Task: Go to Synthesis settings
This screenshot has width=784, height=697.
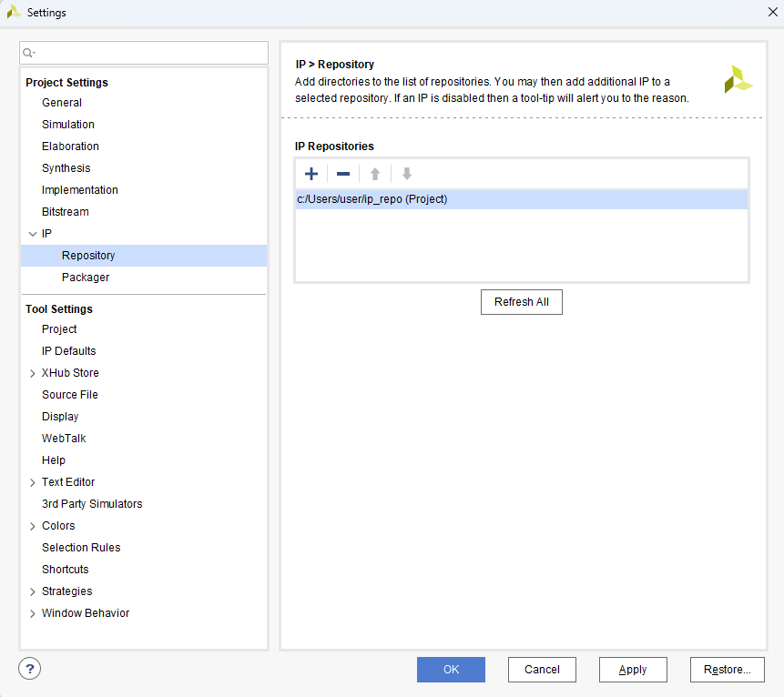Action: 66,167
